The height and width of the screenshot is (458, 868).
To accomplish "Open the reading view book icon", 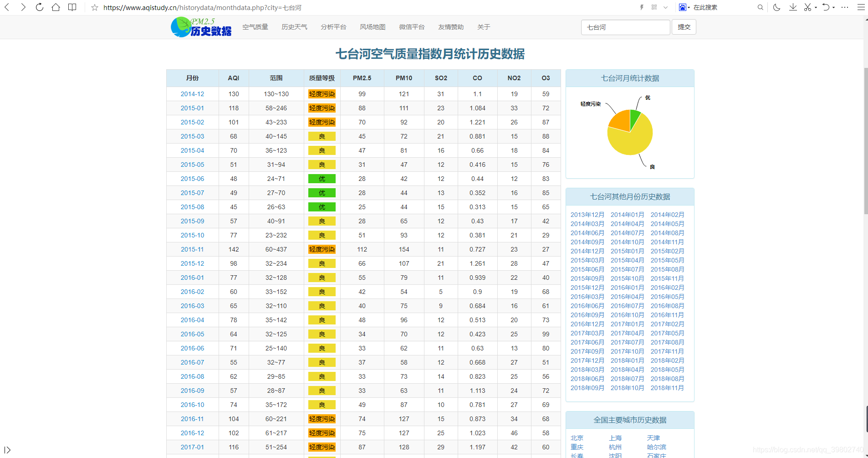I will [72, 7].
